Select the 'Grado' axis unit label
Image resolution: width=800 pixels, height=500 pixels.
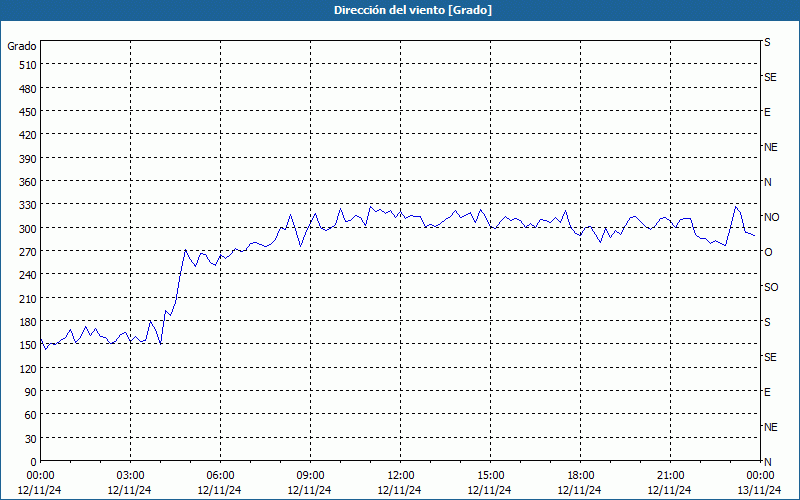click(x=22, y=46)
